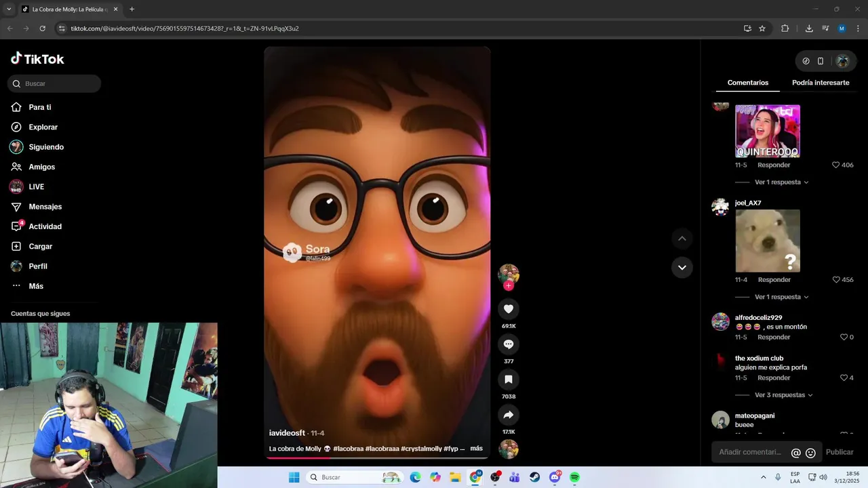Open the #lacobra hashtag
The height and width of the screenshot is (488, 868).
348,449
